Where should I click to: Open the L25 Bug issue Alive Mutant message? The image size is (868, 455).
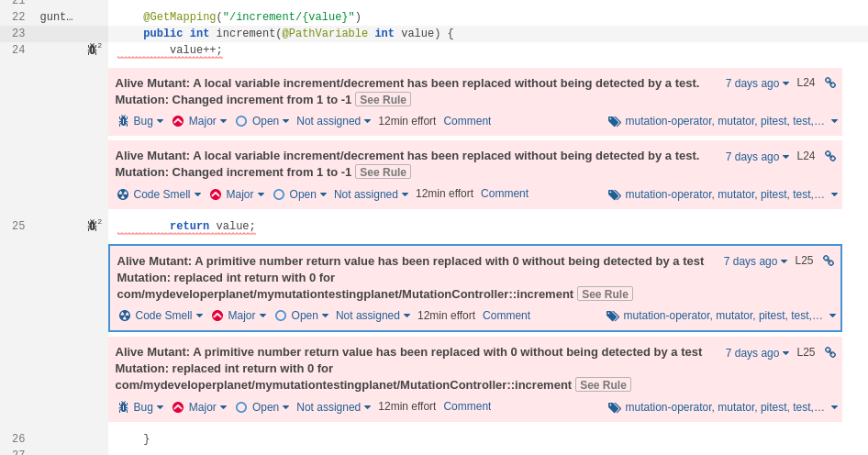coord(408,368)
